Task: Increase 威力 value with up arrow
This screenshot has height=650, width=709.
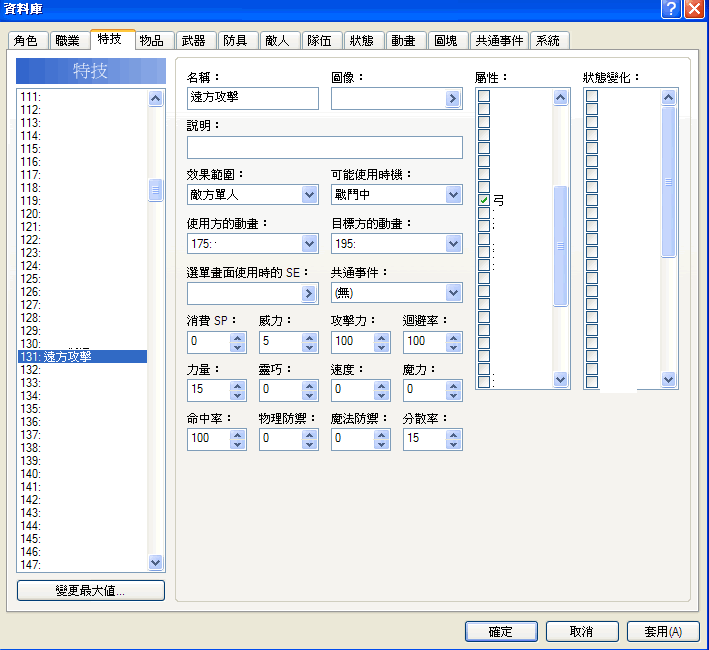Action: tap(310, 337)
